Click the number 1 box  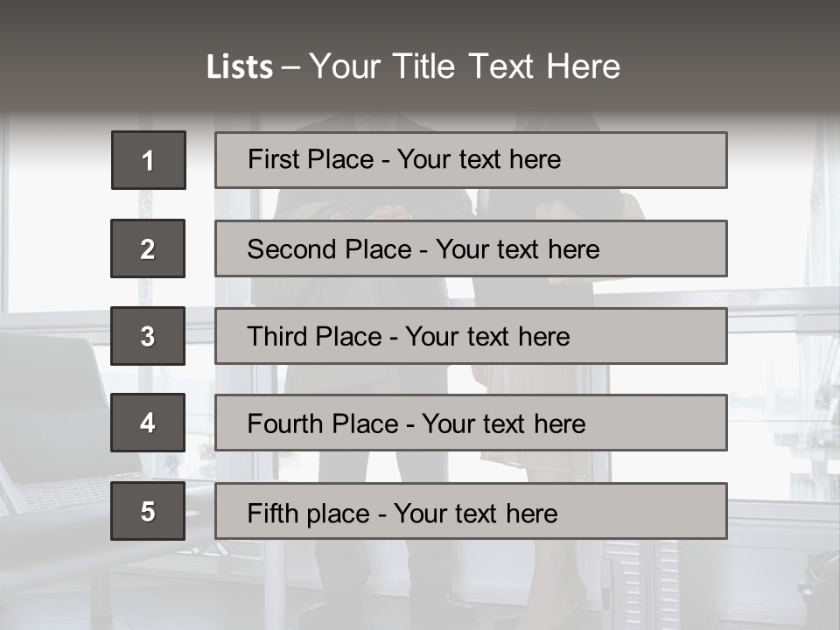(149, 160)
